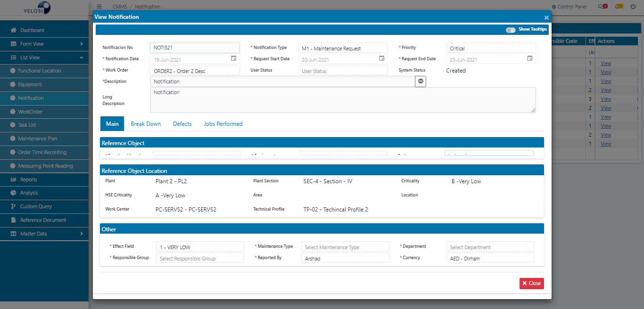
Task: Click the Reported By input field
Action: (x=345, y=258)
